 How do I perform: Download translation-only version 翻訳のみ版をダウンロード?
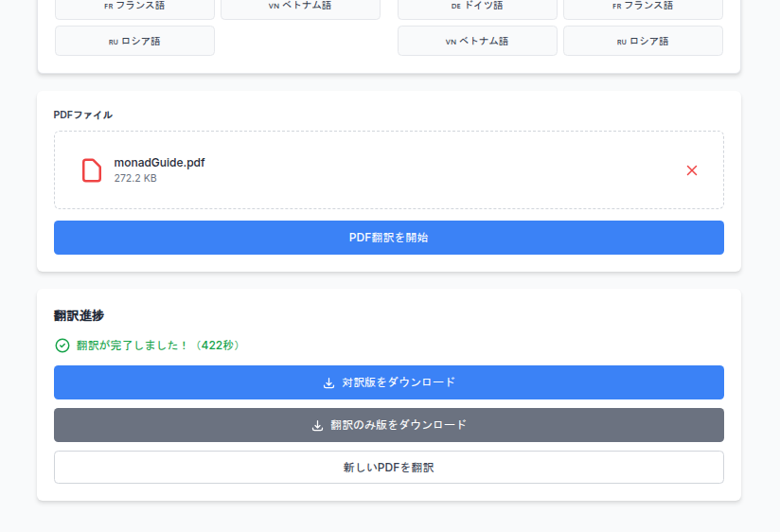click(x=389, y=425)
